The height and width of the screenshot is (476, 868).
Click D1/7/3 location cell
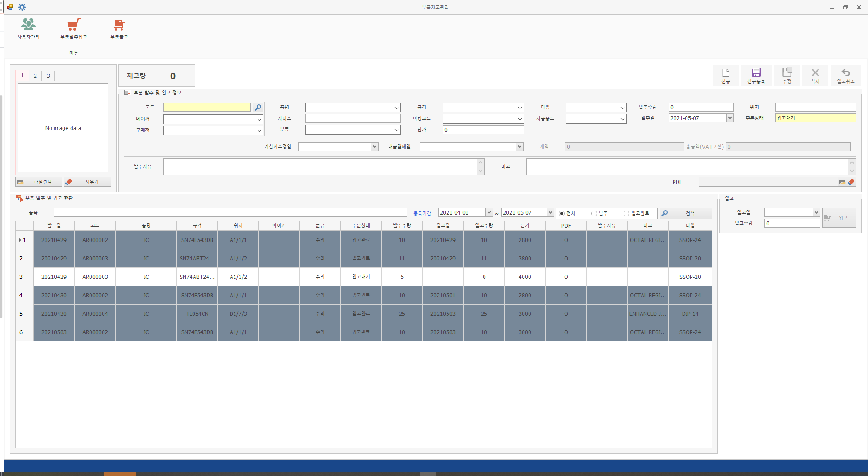238,314
